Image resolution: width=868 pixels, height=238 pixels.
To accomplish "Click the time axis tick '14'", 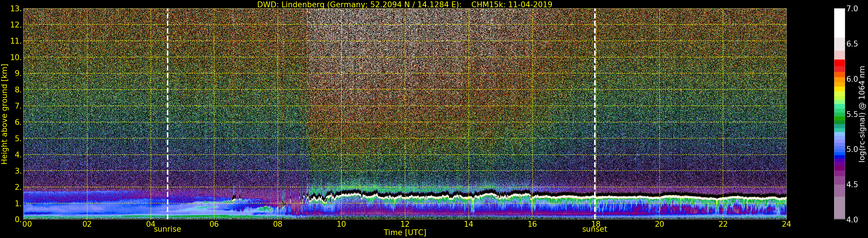I will (468, 224).
